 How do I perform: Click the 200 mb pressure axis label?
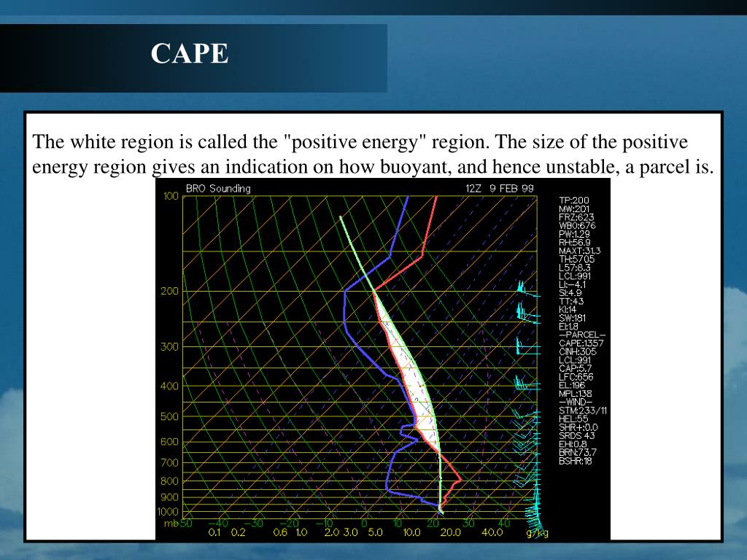169,291
